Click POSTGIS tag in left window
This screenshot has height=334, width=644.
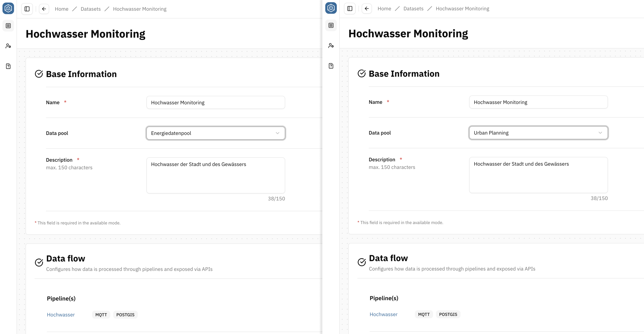click(125, 315)
